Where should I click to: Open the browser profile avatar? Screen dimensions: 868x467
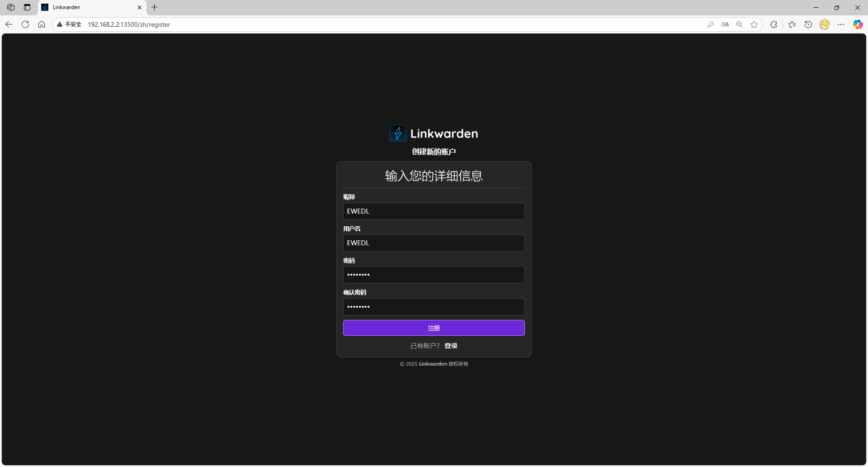click(825, 24)
